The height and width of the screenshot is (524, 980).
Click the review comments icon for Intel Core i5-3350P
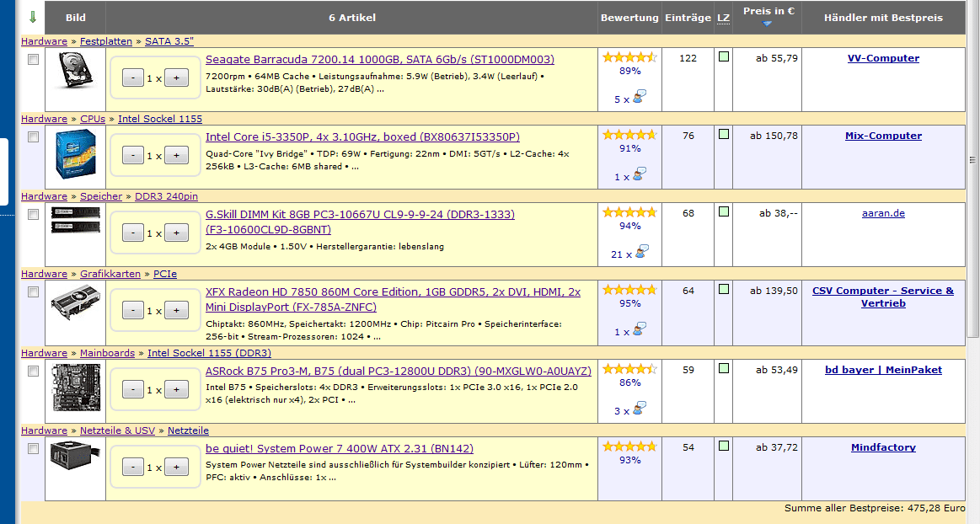pyautogui.click(x=639, y=174)
